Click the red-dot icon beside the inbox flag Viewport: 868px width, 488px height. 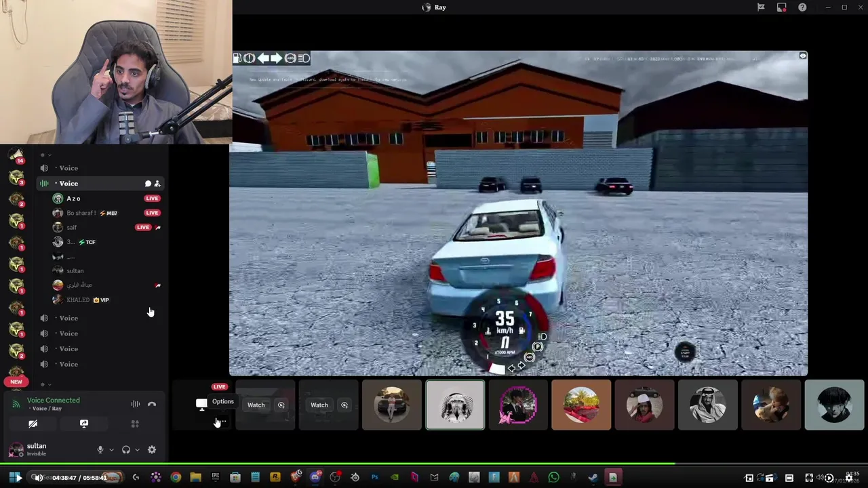(782, 7)
